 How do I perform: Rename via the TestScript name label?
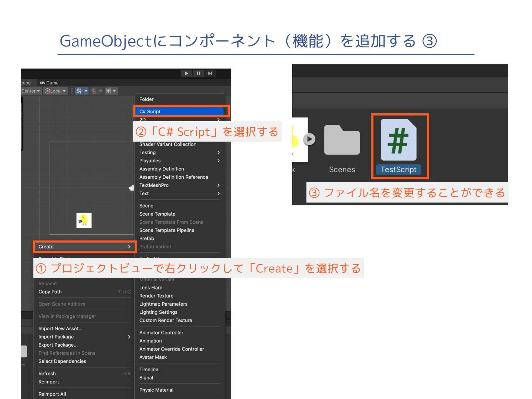(398, 170)
